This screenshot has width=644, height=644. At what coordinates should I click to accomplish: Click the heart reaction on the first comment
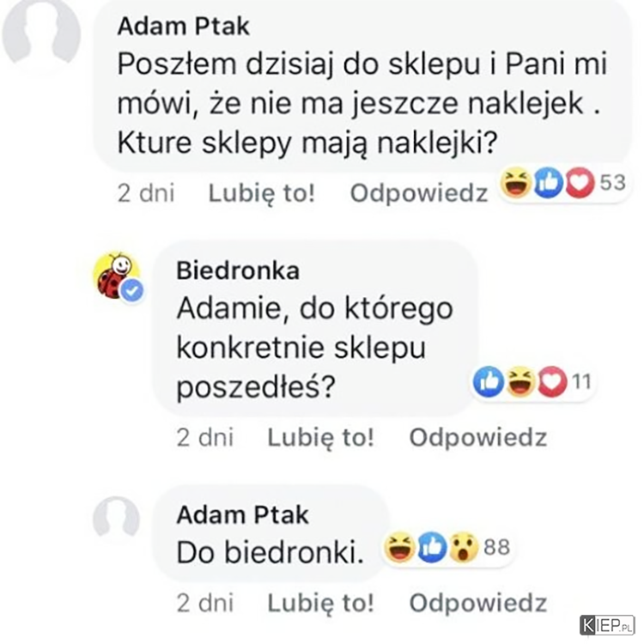tap(580, 182)
